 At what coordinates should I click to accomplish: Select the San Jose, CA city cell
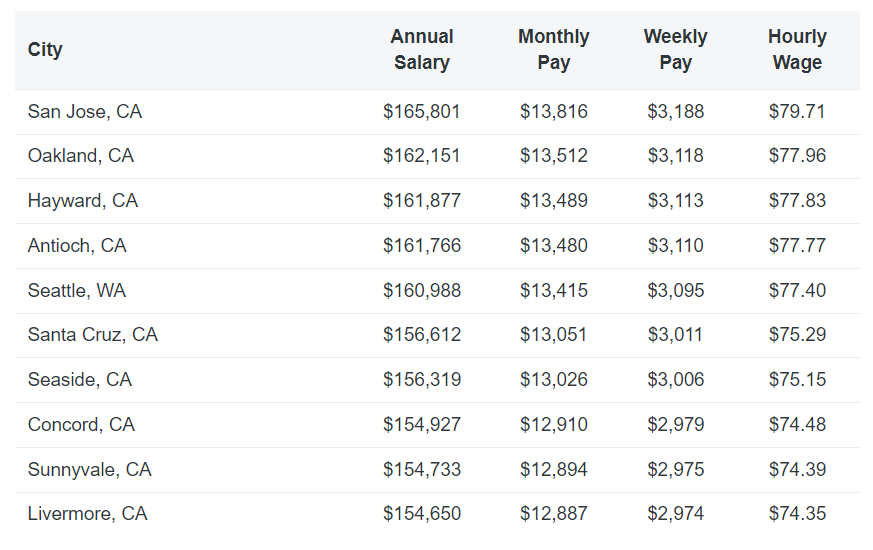click(x=85, y=112)
